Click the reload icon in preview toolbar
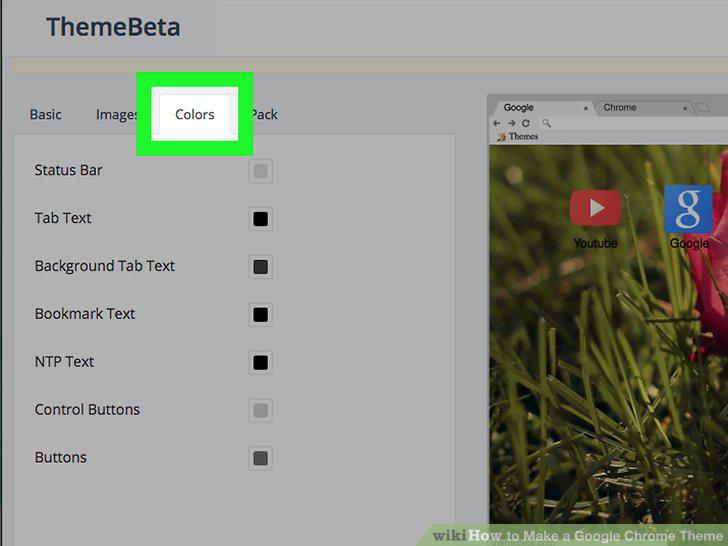Screen dimensions: 728x546 (x=526, y=123)
